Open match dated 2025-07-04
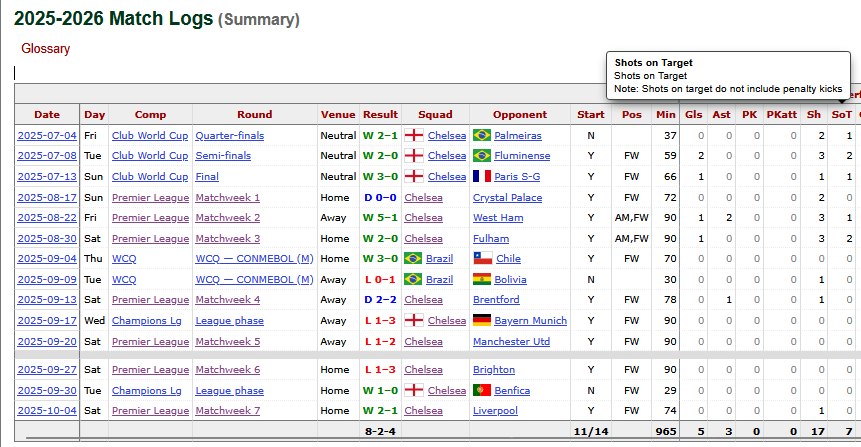The image size is (861, 447). pyautogui.click(x=47, y=136)
